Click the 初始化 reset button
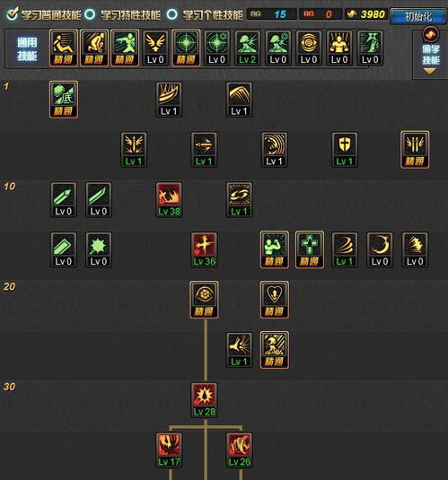Image resolution: width=448 pixels, height=480 pixels. (418, 16)
